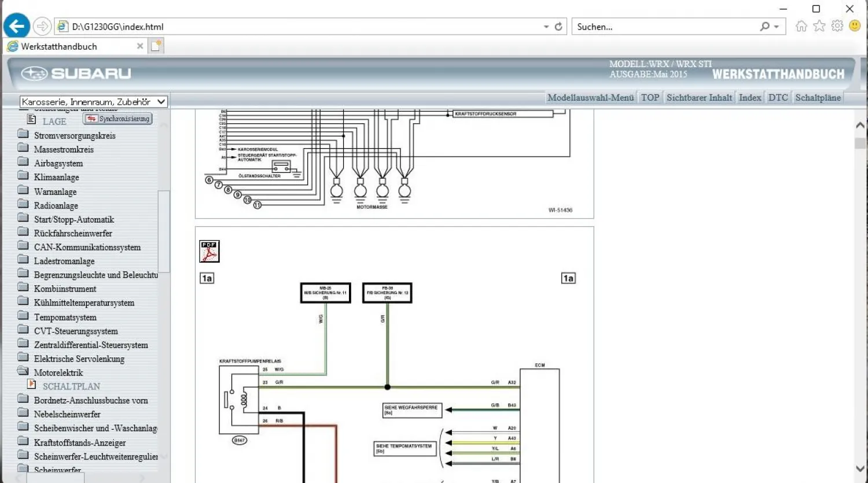This screenshot has width=868, height=483.
Task: Expand the CAN-Kommunikationssystem folder
Action: coord(87,247)
